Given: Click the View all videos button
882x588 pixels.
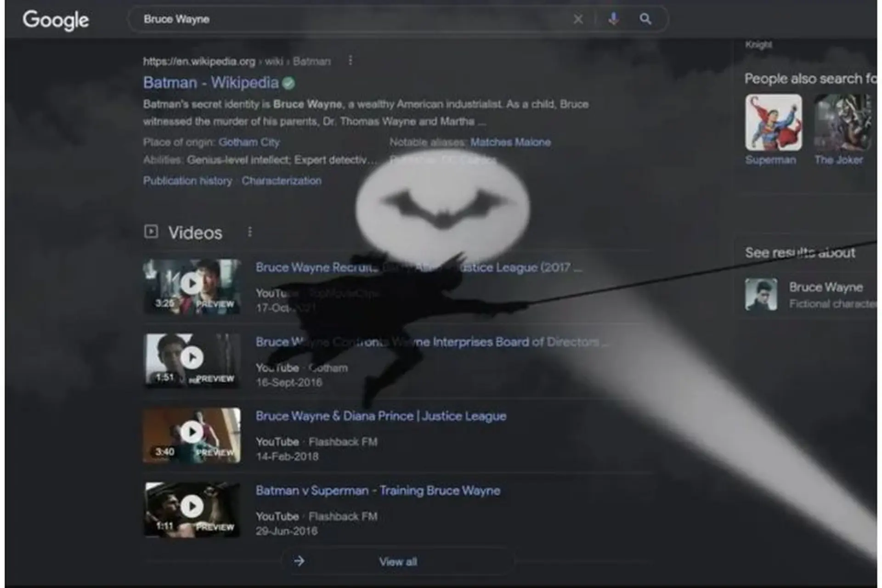Looking at the screenshot, I should pyautogui.click(x=398, y=562).
